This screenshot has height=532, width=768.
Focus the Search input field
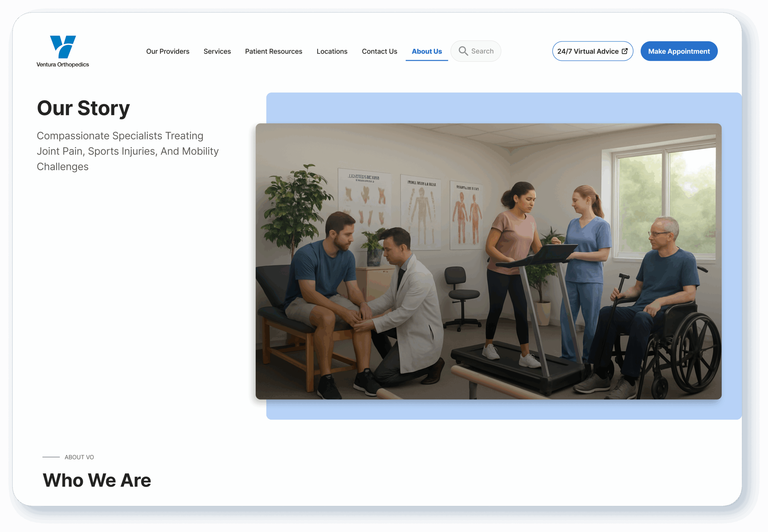pyautogui.click(x=482, y=51)
